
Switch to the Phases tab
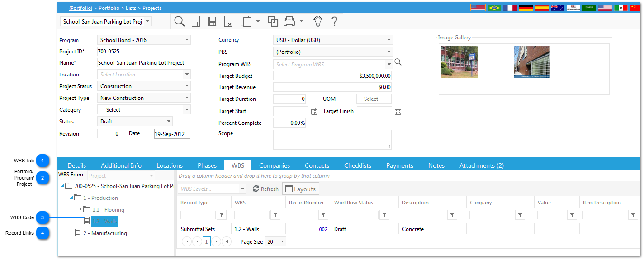pos(207,165)
